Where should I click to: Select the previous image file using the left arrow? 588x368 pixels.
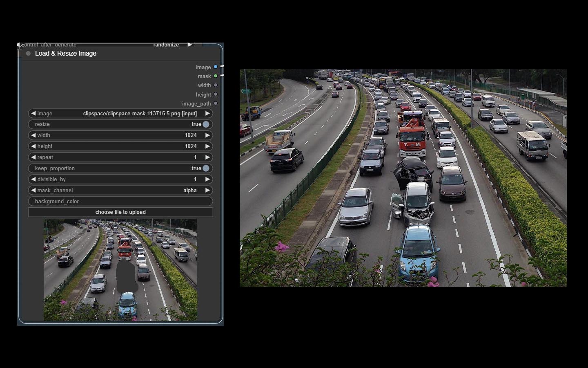pyautogui.click(x=33, y=113)
